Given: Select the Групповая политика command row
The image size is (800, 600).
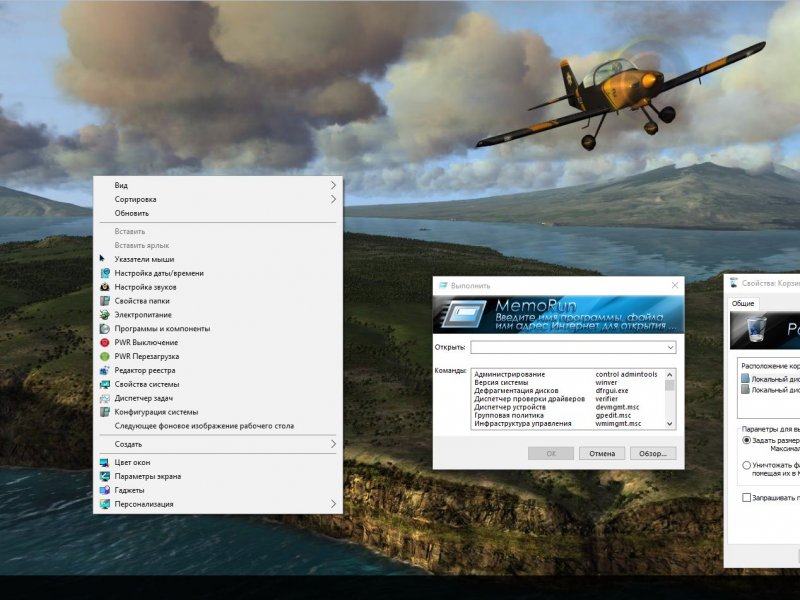Looking at the screenshot, I should [568, 415].
